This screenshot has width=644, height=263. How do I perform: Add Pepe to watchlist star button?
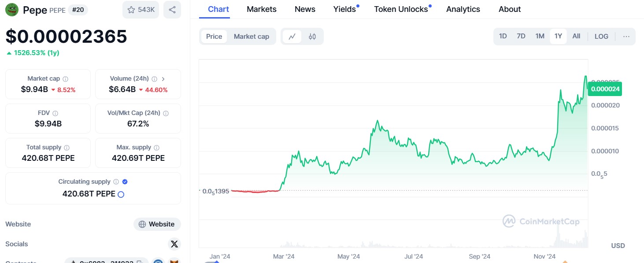[141, 10]
